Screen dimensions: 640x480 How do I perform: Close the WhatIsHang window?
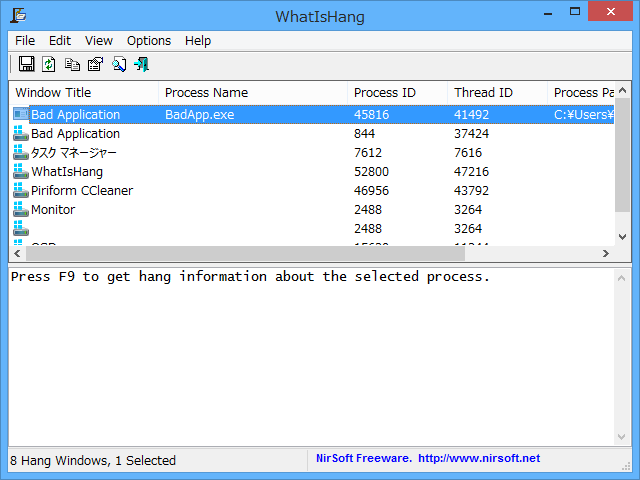coord(611,11)
